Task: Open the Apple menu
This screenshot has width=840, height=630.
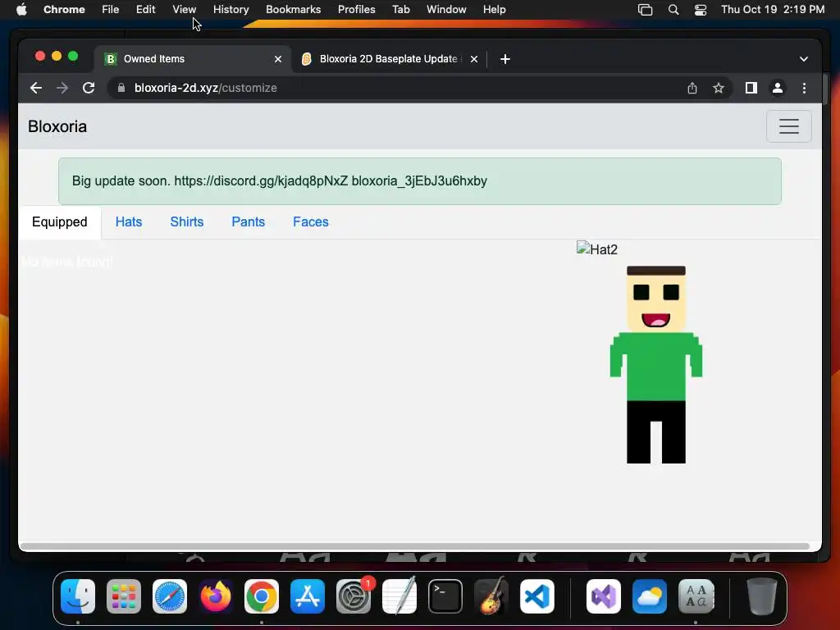Action: 21,10
